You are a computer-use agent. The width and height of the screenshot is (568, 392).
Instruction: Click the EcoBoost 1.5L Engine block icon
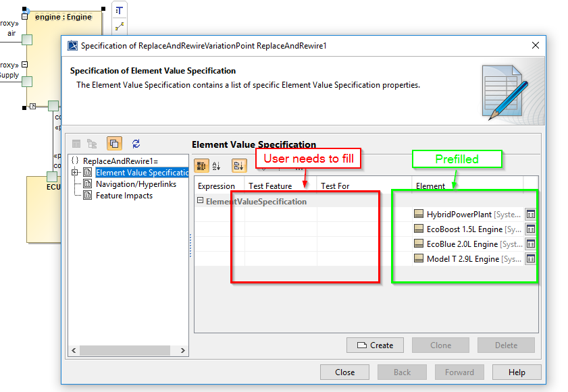(x=419, y=229)
